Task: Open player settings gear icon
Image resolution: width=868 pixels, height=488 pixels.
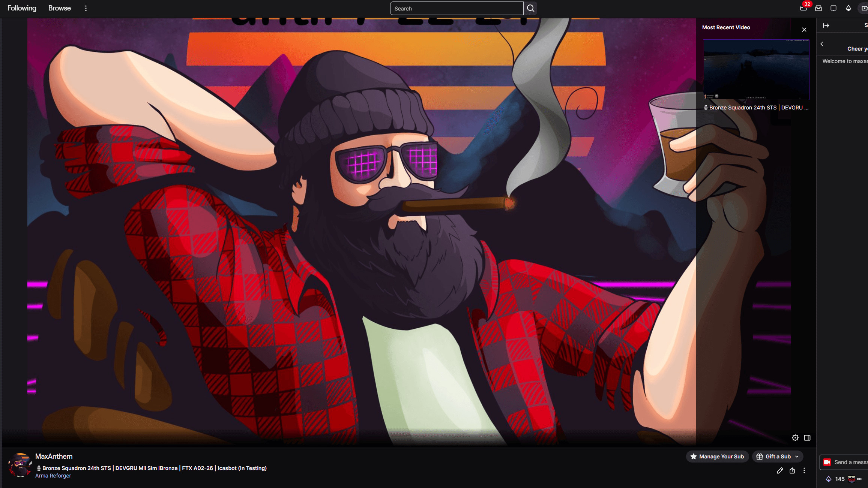Action: pyautogui.click(x=795, y=438)
